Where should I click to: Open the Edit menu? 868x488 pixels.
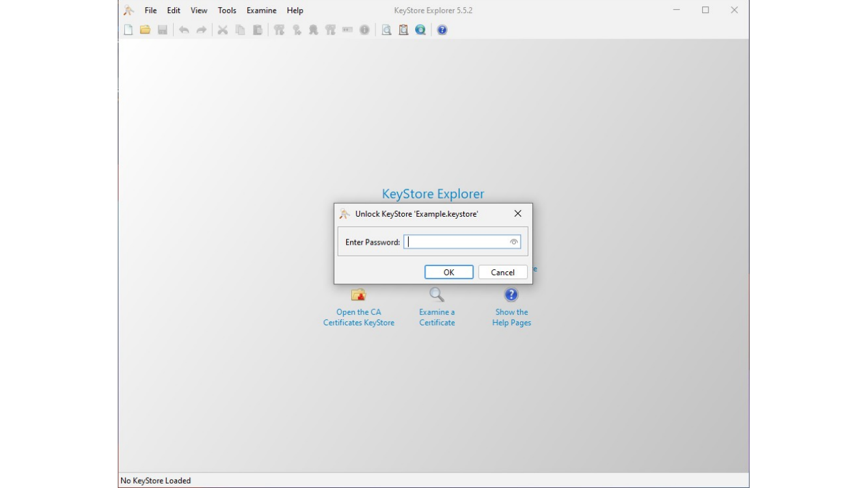(x=174, y=10)
